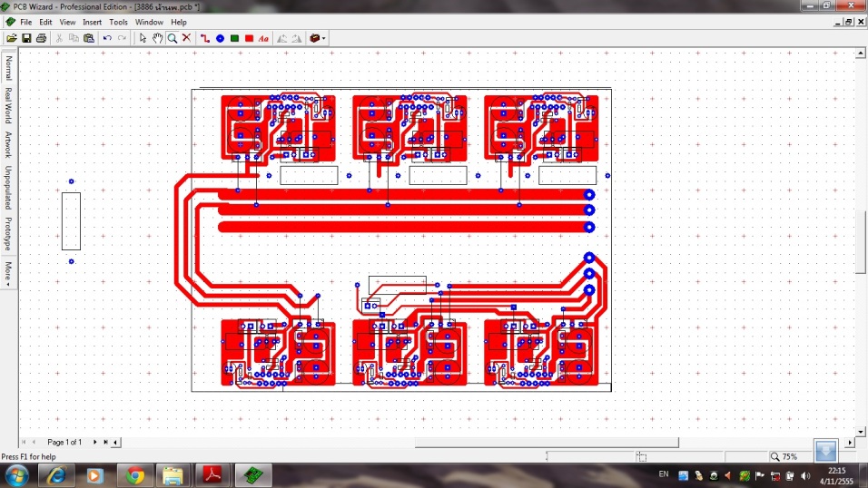This screenshot has width=868, height=488.
Task: Switch to the Real World view tab
Action: point(8,105)
